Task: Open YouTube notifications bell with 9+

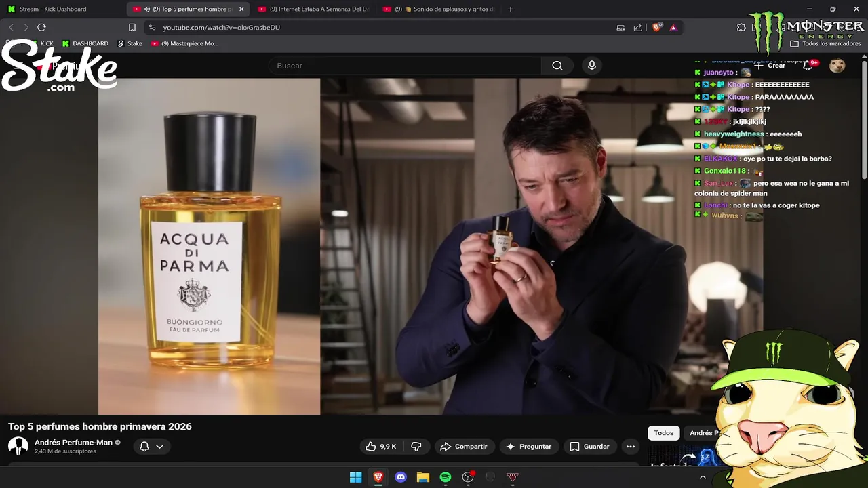Action: [808, 66]
